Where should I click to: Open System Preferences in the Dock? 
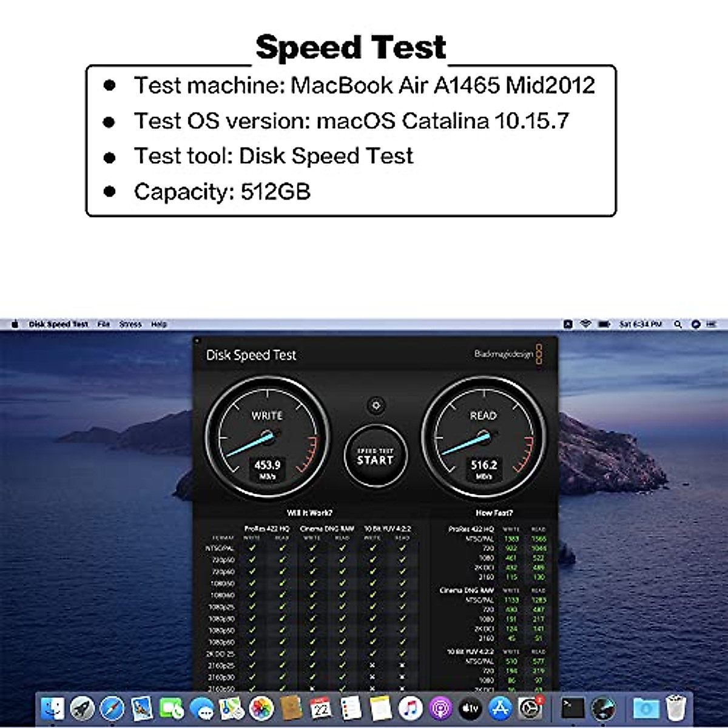[530, 708]
